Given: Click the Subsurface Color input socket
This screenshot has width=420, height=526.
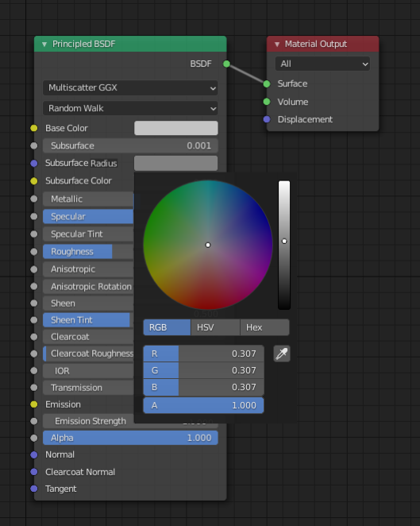Looking at the screenshot, I should click(x=34, y=181).
